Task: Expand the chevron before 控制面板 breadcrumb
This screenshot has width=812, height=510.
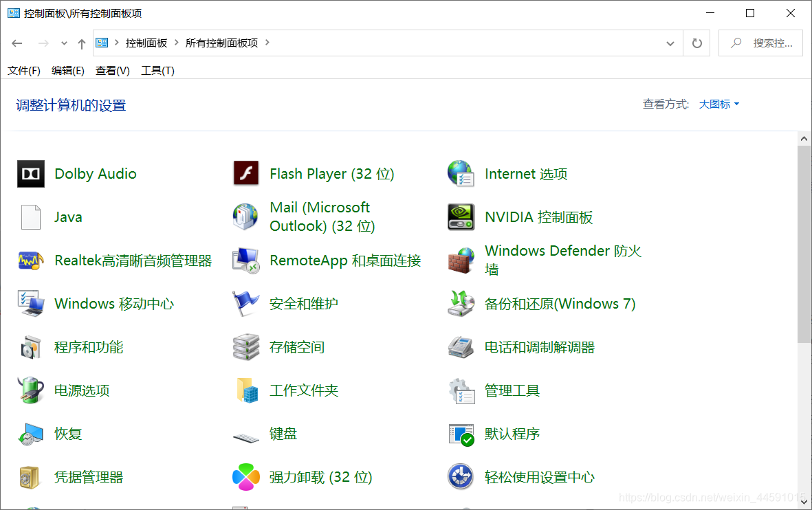Action: pyautogui.click(x=116, y=43)
